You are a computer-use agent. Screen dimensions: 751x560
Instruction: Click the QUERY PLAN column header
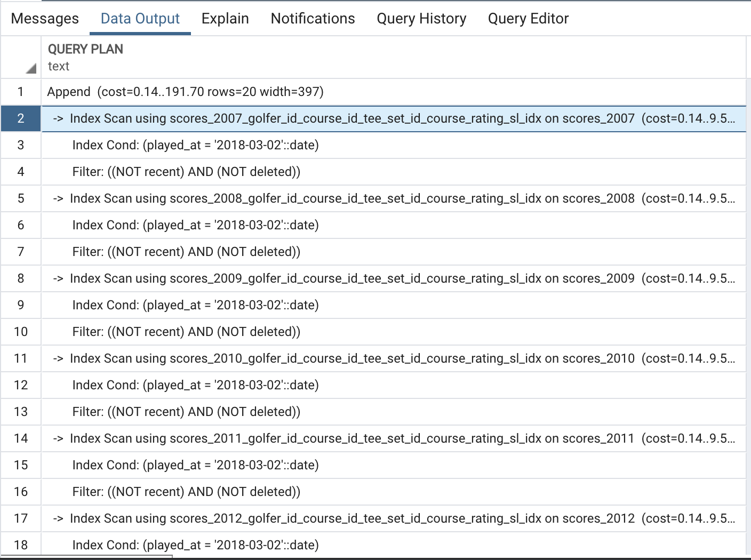point(85,50)
